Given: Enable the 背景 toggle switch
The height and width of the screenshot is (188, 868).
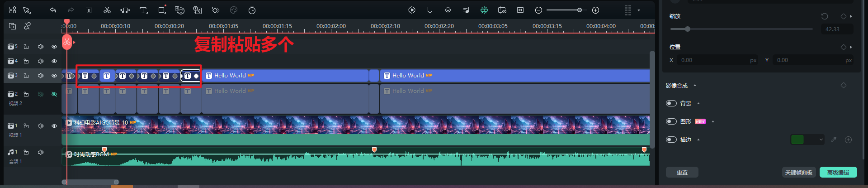Looking at the screenshot, I should click(671, 103).
